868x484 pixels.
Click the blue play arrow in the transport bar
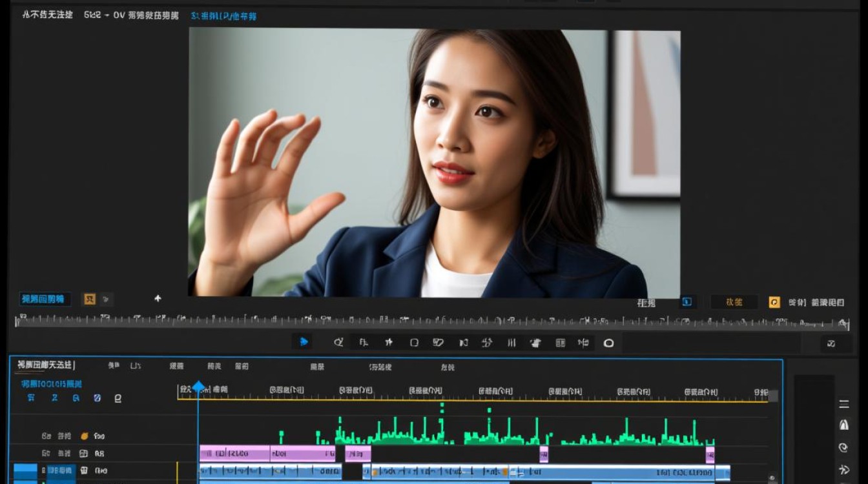pos(304,342)
